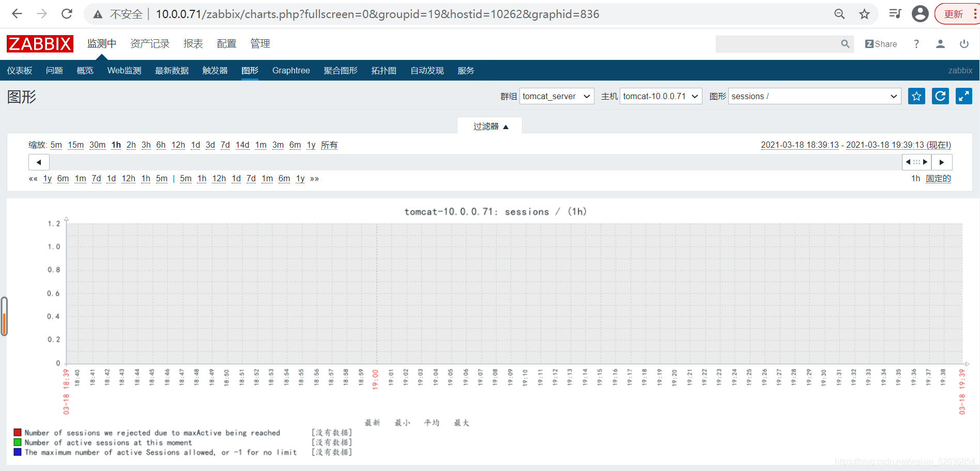The image size is (980, 471).
Task: Open the 管理 main menu
Action: [x=260, y=44]
